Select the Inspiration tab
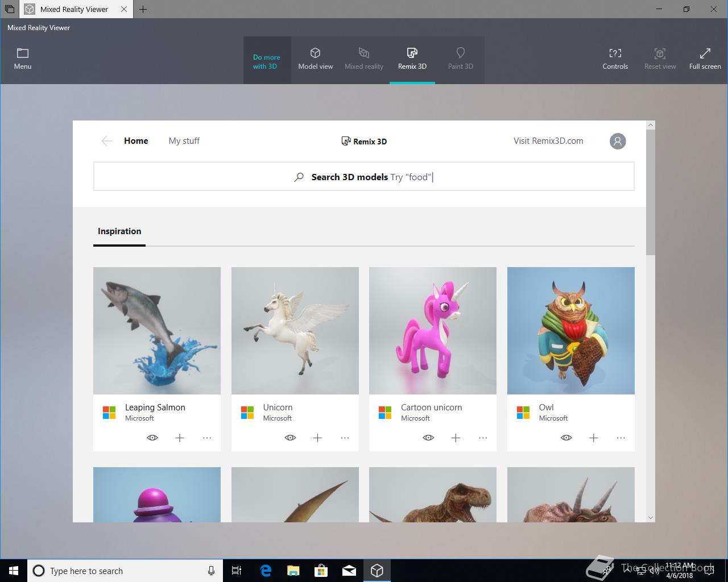This screenshot has width=728, height=582. (x=119, y=231)
